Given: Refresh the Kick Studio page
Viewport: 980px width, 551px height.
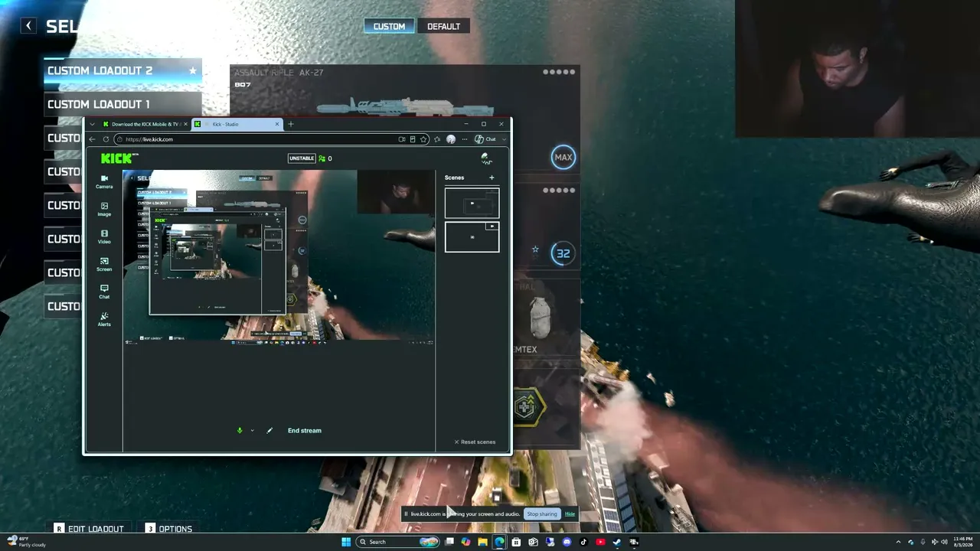Looking at the screenshot, I should pyautogui.click(x=106, y=139).
